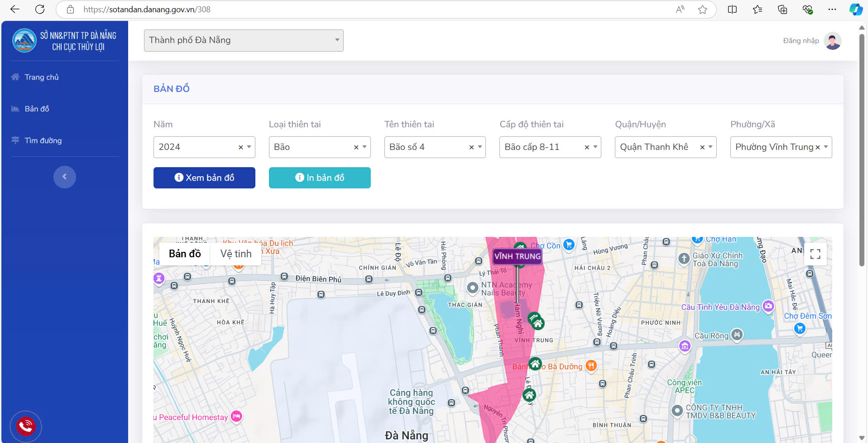The width and height of the screenshot is (868, 443).
Task: Reload the current browser page
Action: tap(40, 9)
